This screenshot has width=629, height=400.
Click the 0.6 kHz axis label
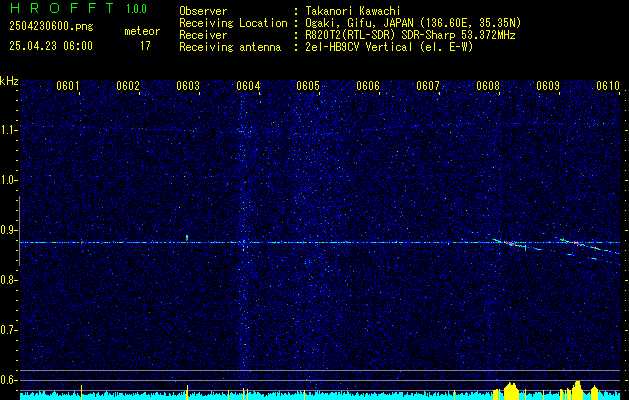(x=7, y=380)
